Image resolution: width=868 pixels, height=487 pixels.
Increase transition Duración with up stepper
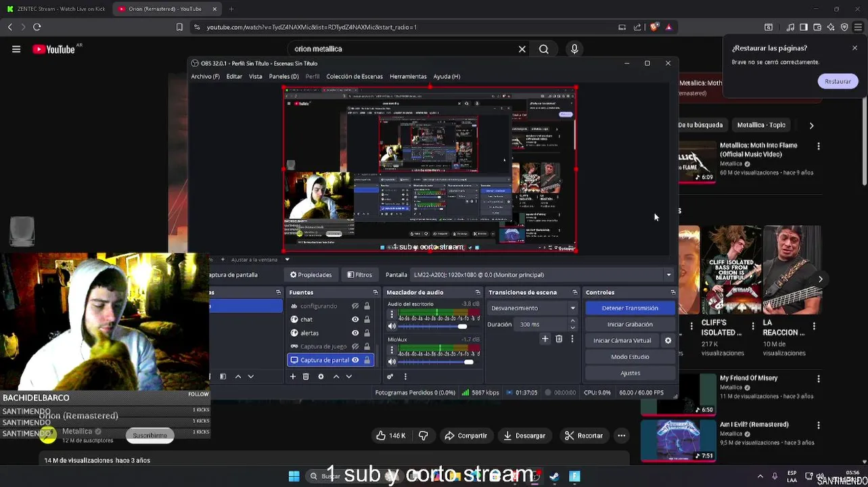coord(573,321)
